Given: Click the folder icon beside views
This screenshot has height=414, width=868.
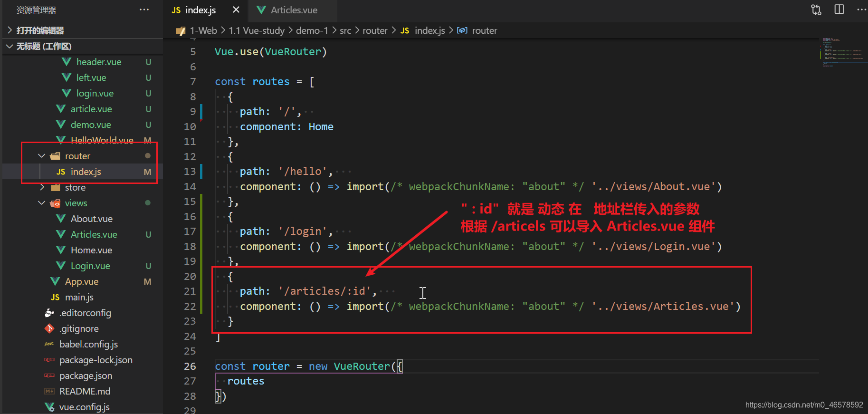Looking at the screenshot, I should 55,203.
